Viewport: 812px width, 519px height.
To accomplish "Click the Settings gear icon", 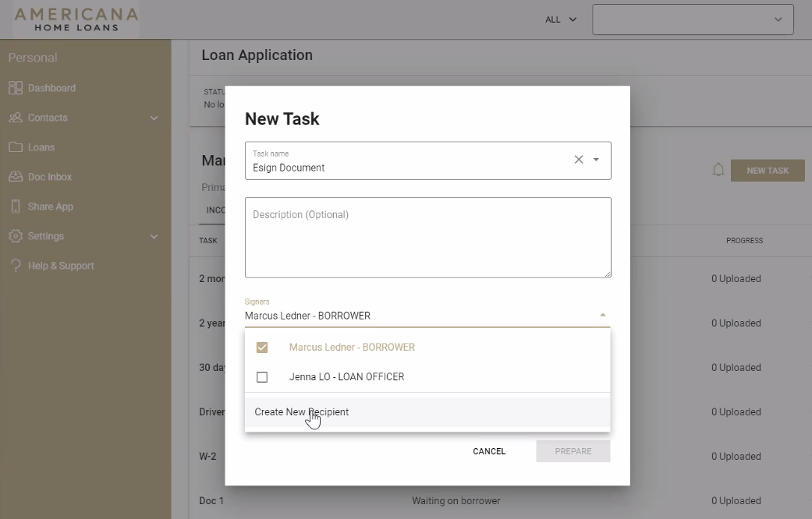I will pyautogui.click(x=16, y=236).
